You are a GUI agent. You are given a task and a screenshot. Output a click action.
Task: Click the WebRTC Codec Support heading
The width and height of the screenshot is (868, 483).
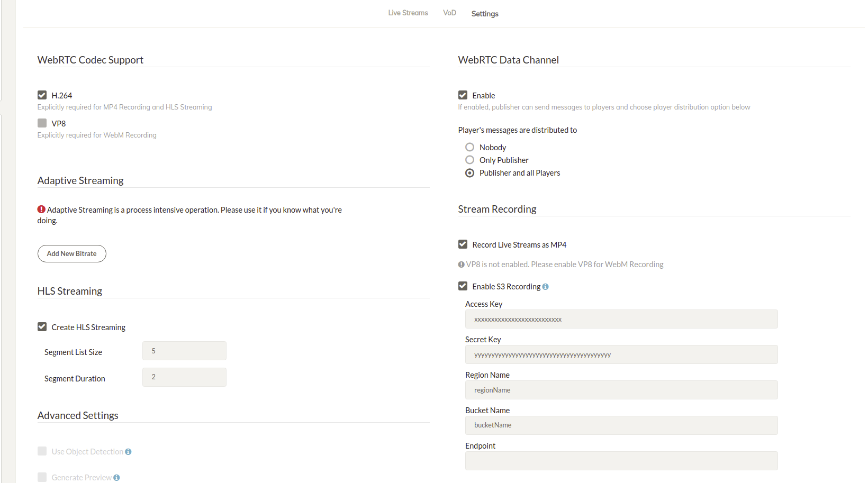point(91,60)
